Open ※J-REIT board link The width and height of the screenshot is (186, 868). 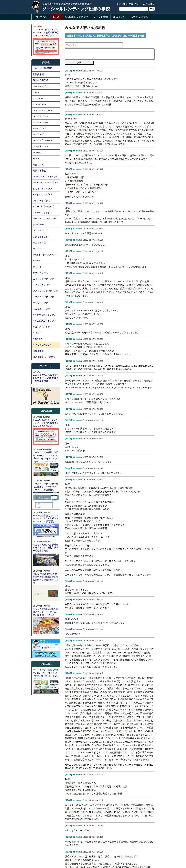46,333
